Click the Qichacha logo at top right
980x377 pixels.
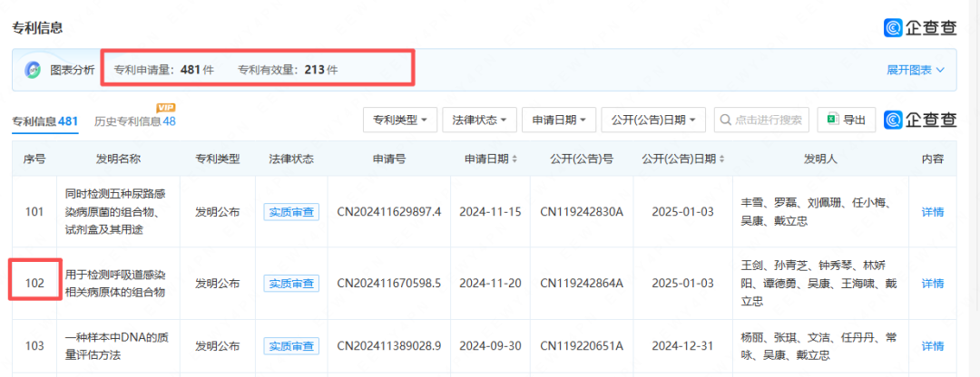(x=920, y=28)
